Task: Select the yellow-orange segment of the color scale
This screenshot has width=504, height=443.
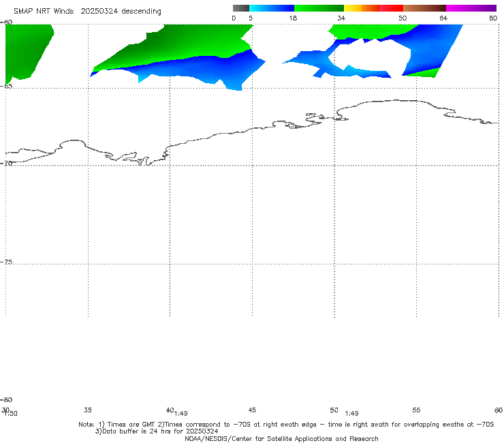Action: click(x=362, y=8)
